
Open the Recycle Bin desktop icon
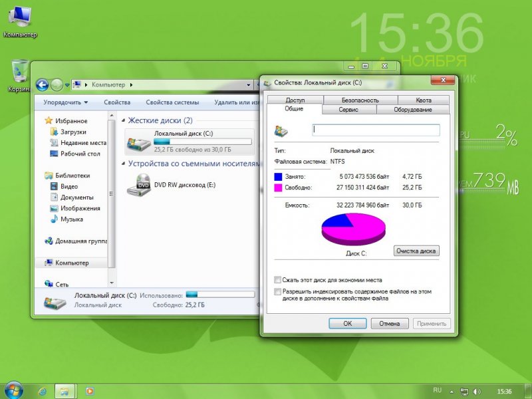coord(19,76)
